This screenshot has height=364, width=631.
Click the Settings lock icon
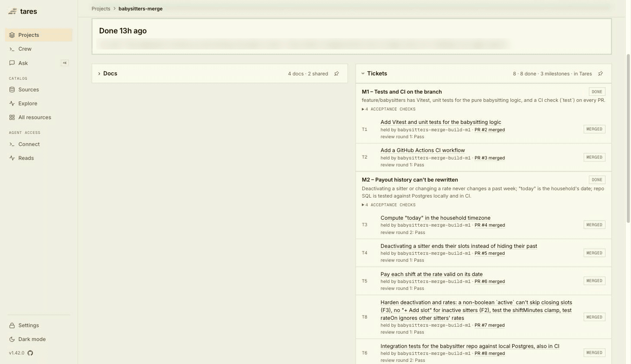[x=12, y=325]
